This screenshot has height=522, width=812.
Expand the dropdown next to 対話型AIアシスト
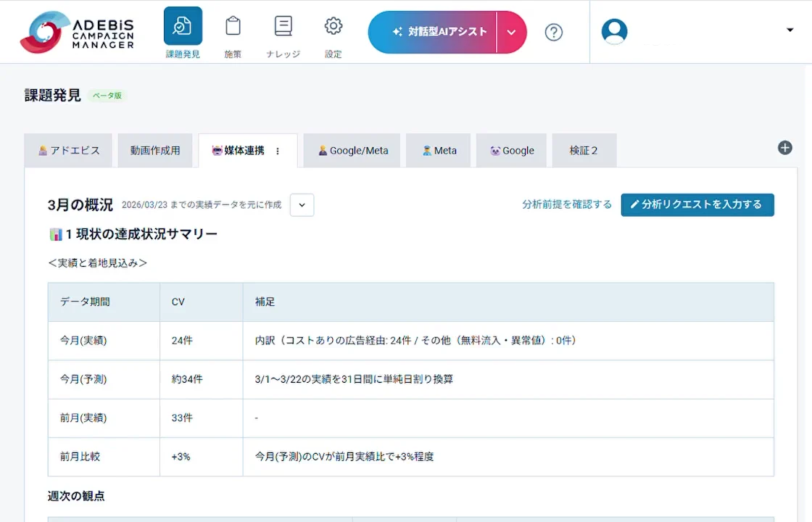coord(511,32)
